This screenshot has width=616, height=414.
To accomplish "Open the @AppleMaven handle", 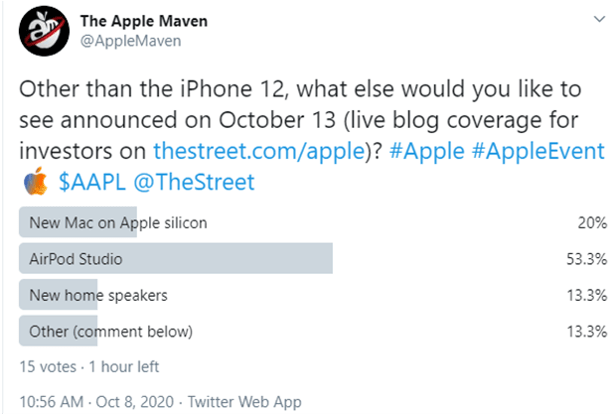I will click(x=131, y=41).
